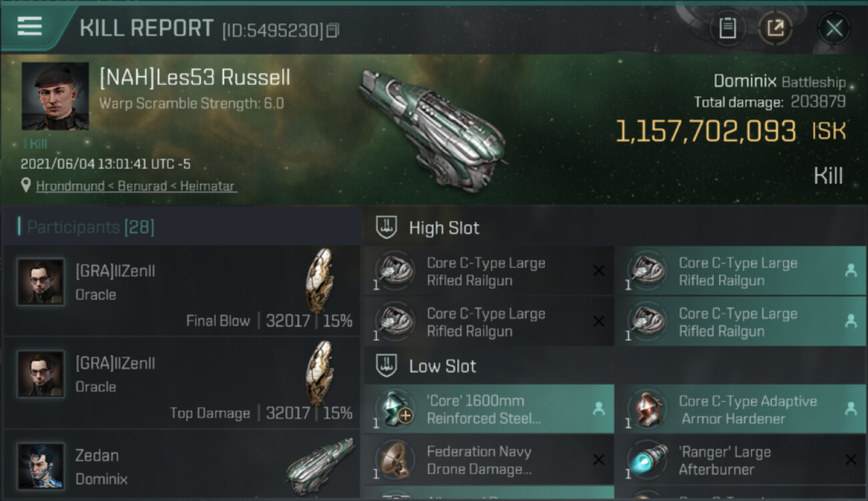Open the hamburger menu
Image resolution: width=868 pixels, height=501 pixels.
30,27
